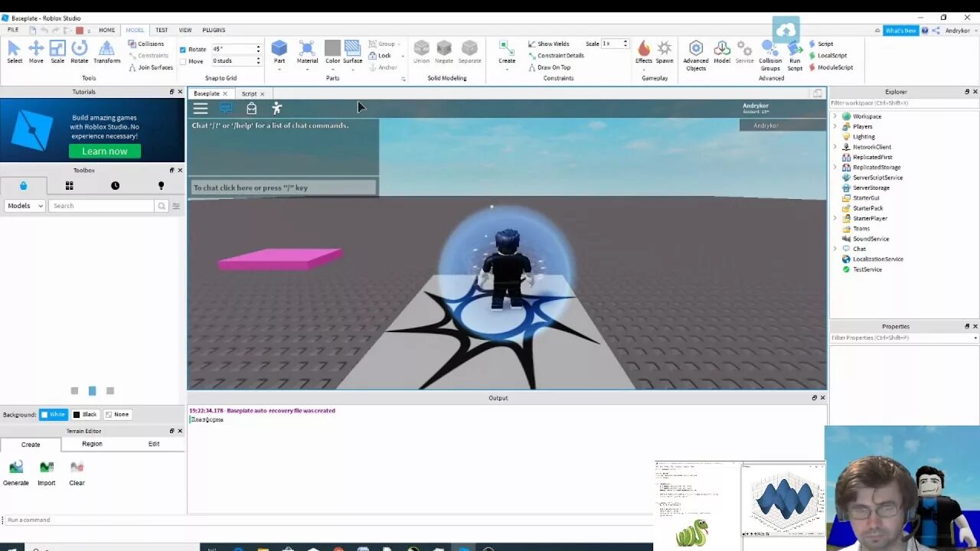Toggle Draw On Top
The height and width of the screenshot is (551, 980).
[549, 67]
